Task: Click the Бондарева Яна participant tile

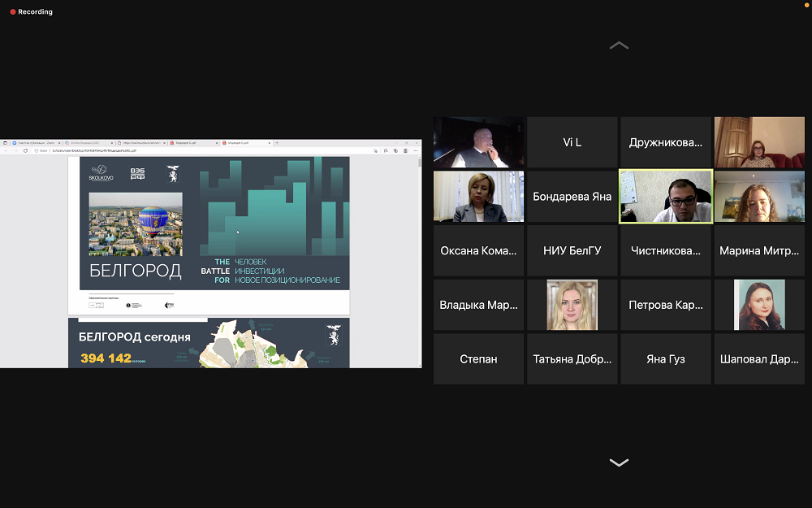Action: (x=572, y=196)
